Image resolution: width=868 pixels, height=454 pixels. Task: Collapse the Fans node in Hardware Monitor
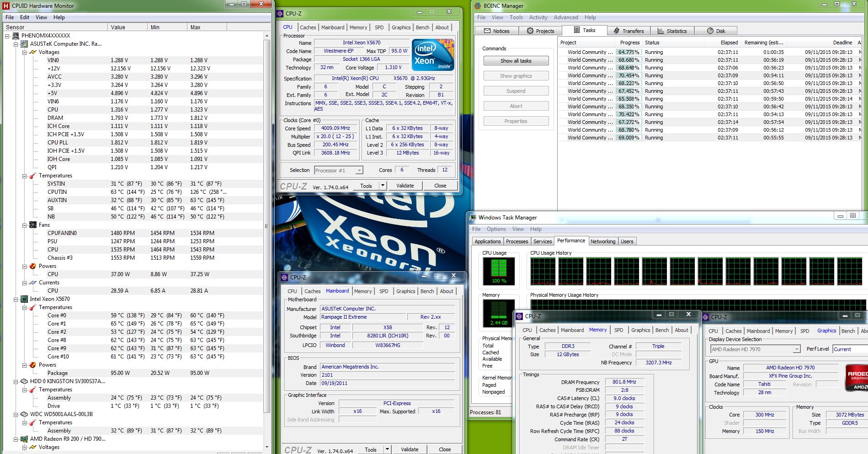[25, 225]
